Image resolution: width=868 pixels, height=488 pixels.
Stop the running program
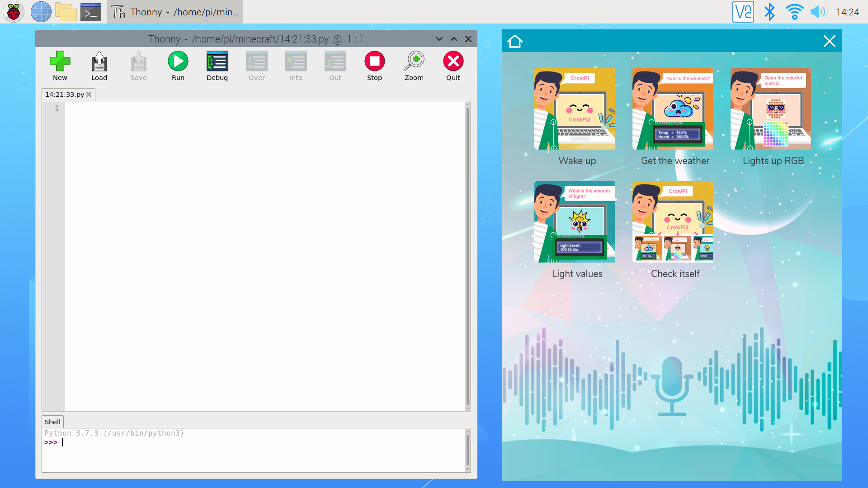pyautogui.click(x=374, y=66)
